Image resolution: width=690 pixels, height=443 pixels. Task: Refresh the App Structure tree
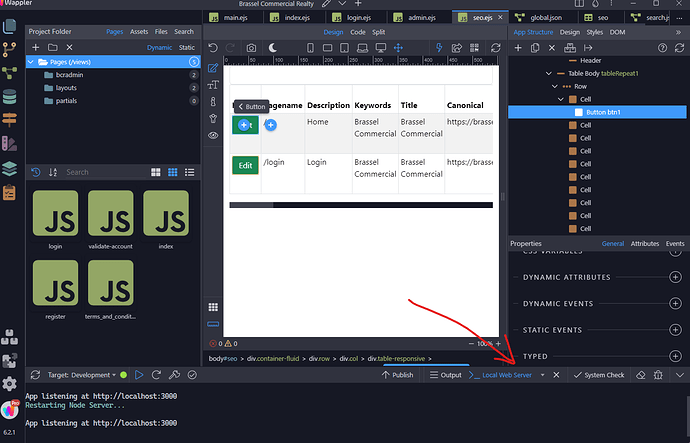(x=679, y=48)
